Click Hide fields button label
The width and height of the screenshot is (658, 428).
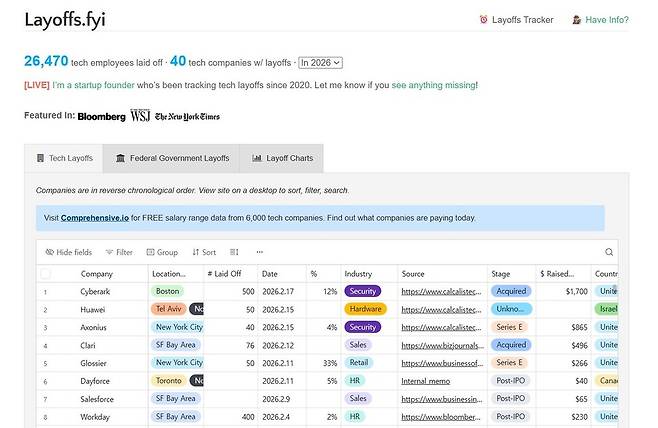click(74, 252)
